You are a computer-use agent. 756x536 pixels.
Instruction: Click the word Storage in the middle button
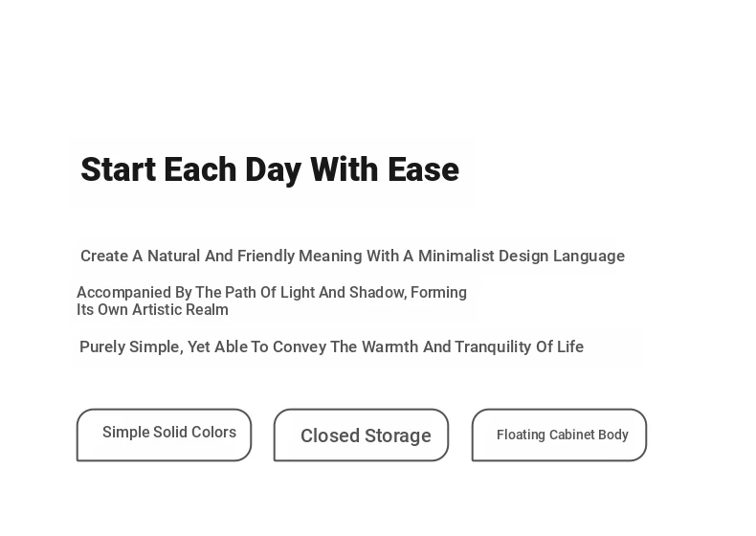coord(398,436)
